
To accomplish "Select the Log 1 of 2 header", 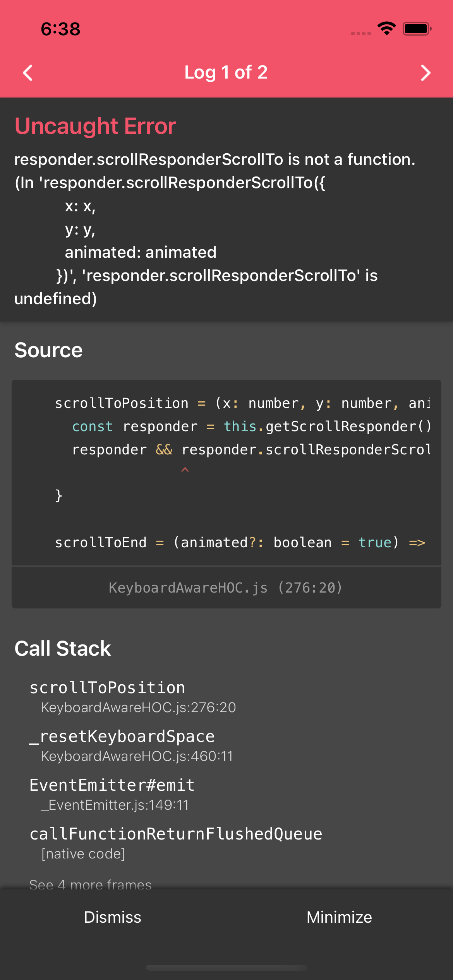I will point(226,72).
